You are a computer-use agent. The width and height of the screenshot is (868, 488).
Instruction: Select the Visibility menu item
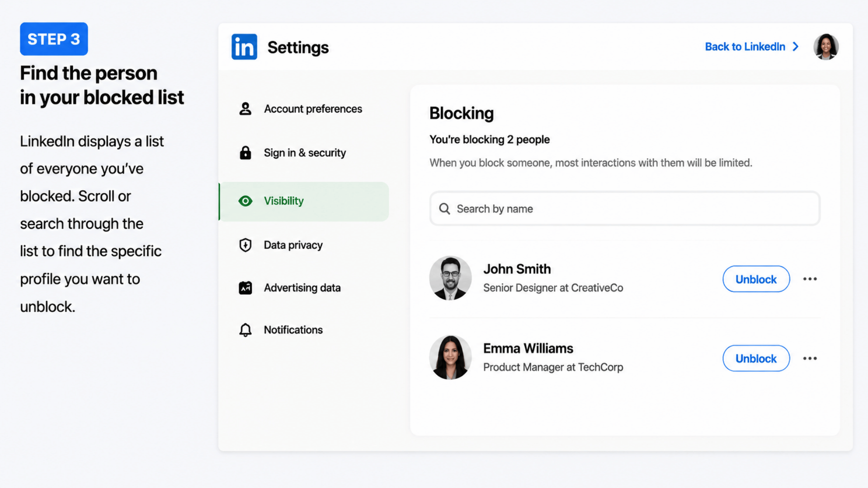point(304,202)
